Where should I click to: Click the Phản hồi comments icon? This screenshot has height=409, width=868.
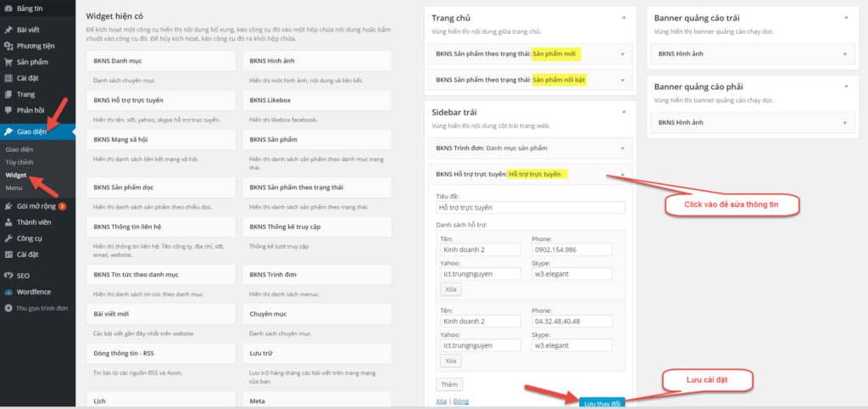pyautogui.click(x=8, y=110)
